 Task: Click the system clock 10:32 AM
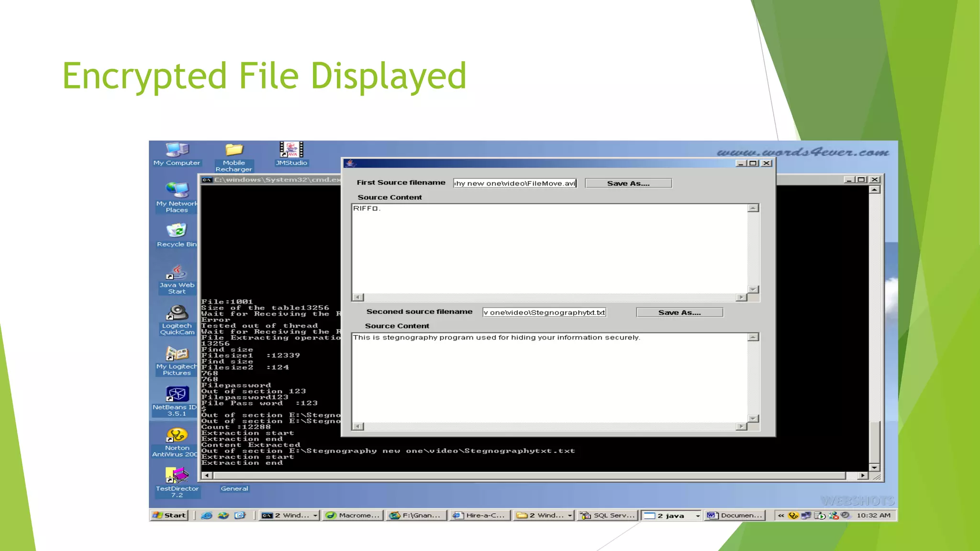point(874,515)
